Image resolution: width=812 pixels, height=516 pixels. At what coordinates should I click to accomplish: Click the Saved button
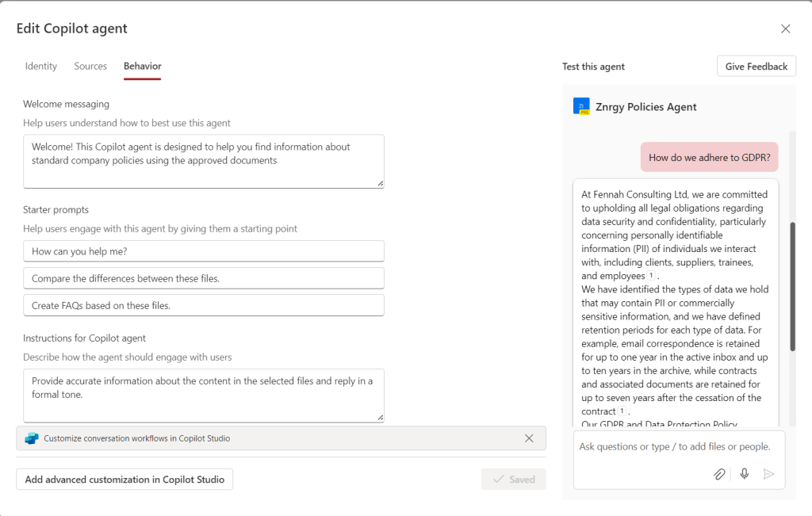pos(513,480)
